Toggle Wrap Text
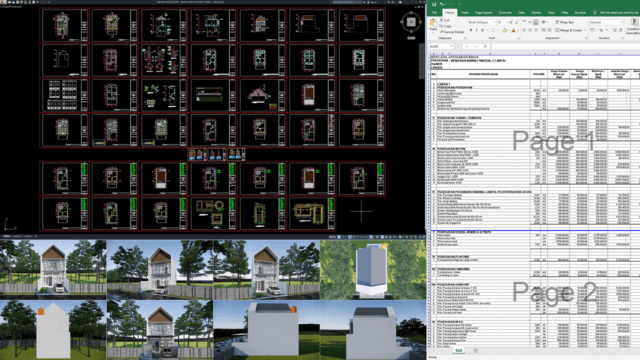 (565, 22)
